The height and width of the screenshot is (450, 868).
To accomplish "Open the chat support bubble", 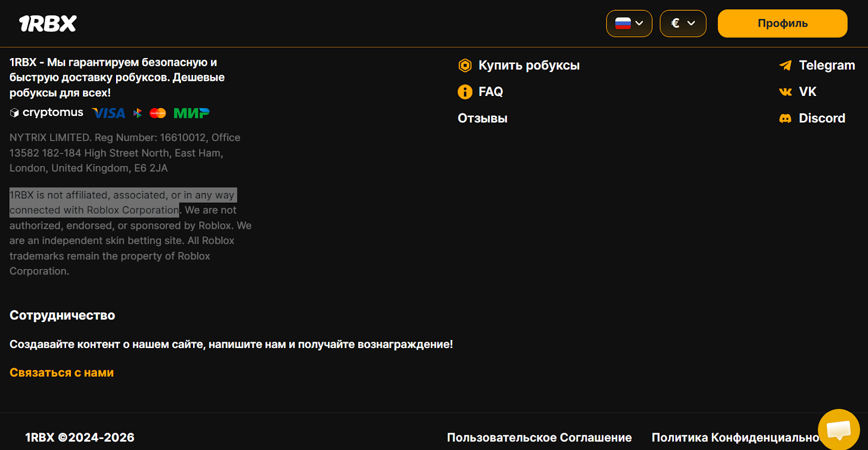I will click(839, 430).
